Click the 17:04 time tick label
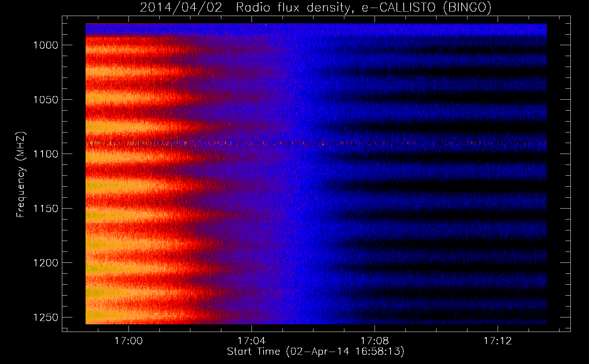589x364 pixels. click(252, 341)
